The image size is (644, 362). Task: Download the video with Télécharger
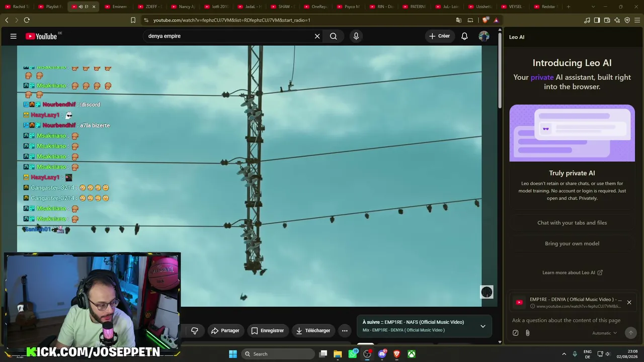pyautogui.click(x=312, y=330)
